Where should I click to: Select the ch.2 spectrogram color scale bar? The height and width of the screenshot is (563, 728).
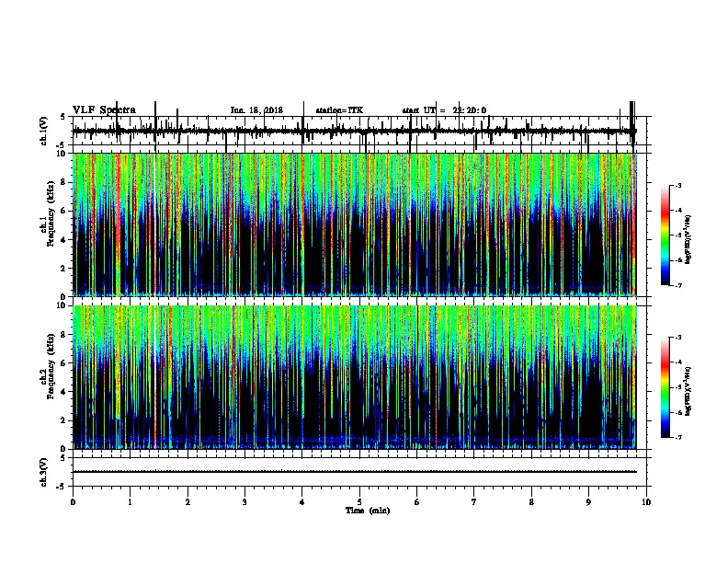tap(665, 387)
